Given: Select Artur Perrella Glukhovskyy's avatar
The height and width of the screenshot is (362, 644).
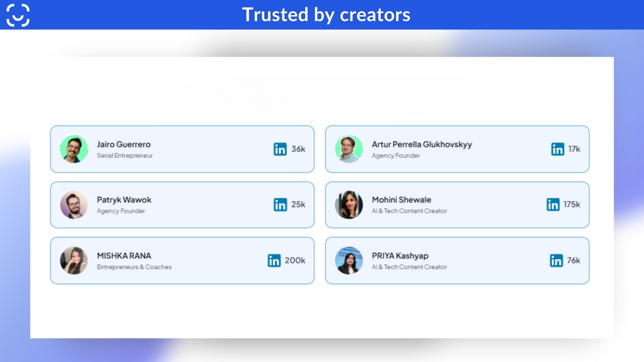Looking at the screenshot, I should point(349,149).
